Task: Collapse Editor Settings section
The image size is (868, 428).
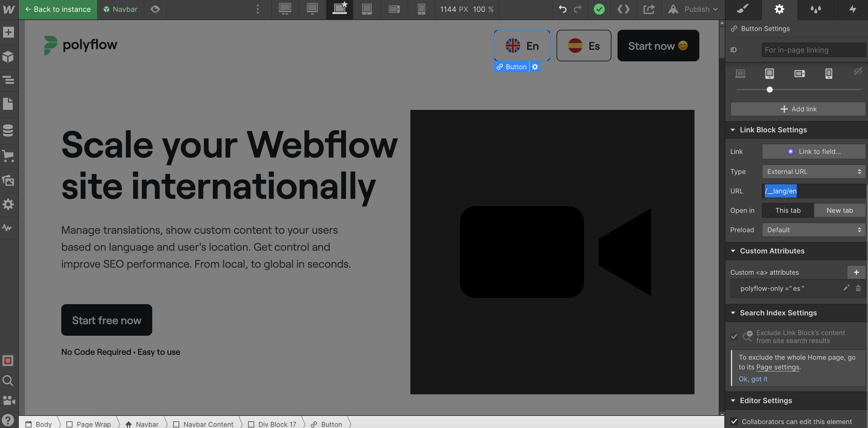Action: (x=733, y=401)
